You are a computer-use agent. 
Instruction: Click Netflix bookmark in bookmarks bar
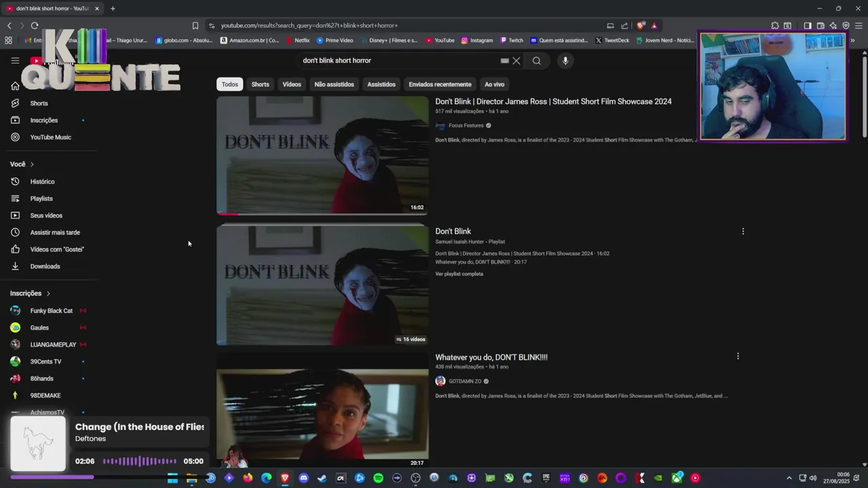(x=297, y=40)
